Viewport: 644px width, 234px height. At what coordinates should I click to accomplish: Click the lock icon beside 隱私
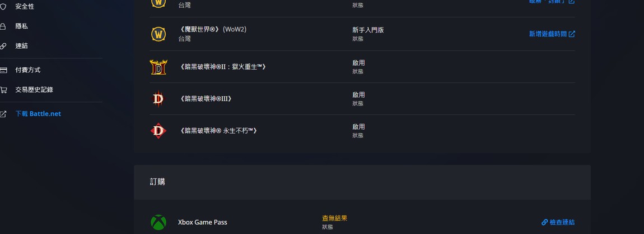pyautogui.click(x=3, y=26)
